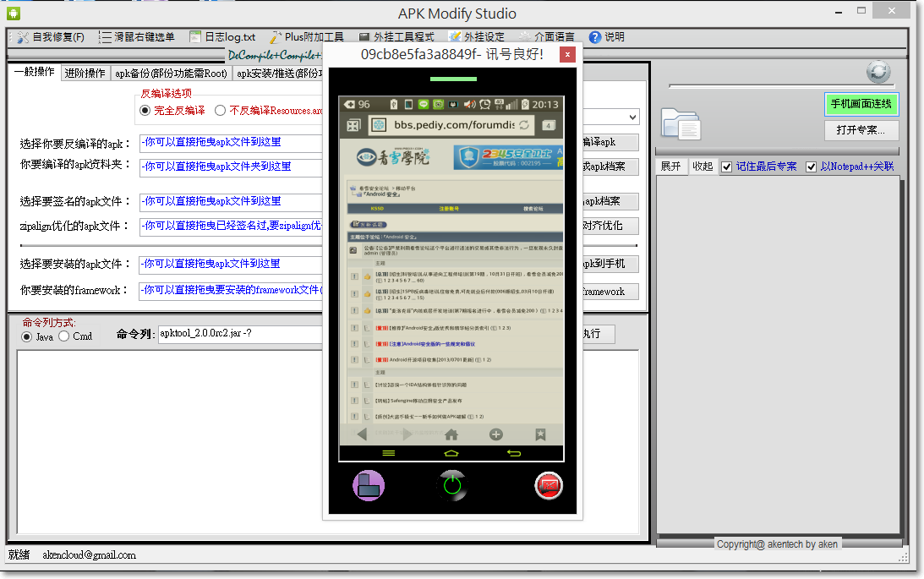924x579 pixels.
Task: Click the akencloud@gmail.com status bar text
Action: [x=89, y=554]
